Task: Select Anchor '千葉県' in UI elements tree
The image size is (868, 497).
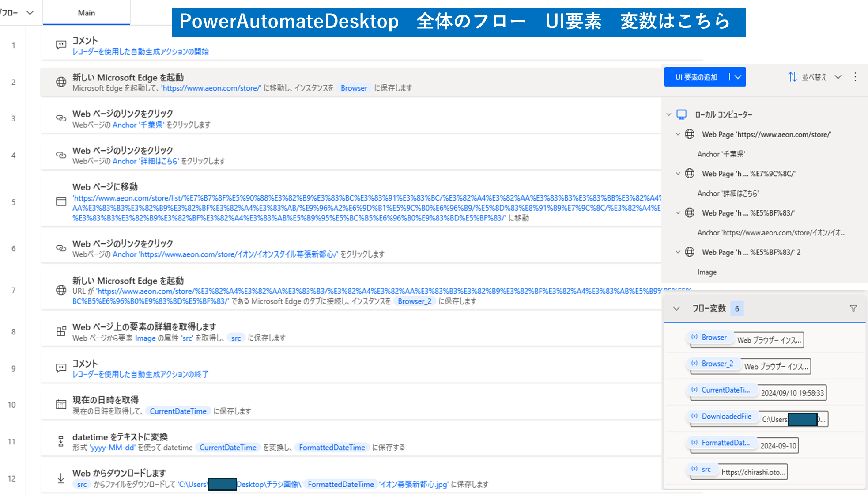Action: [x=721, y=154]
